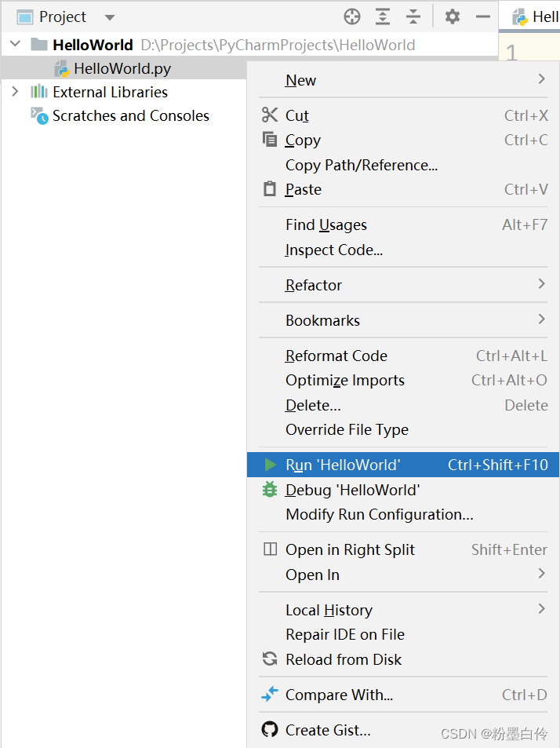Expand the Refactor submenu arrow
Viewport: 560px width, 748px height.
coord(541,284)
